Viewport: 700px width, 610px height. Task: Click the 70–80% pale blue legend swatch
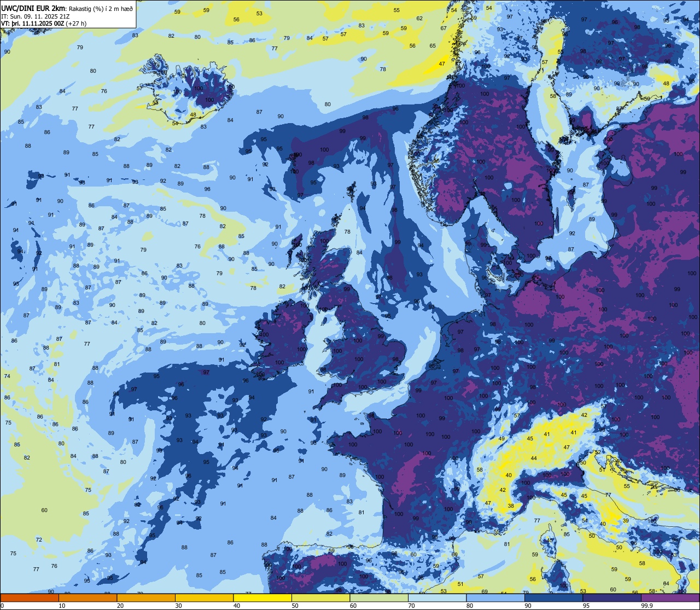point(437,597)
